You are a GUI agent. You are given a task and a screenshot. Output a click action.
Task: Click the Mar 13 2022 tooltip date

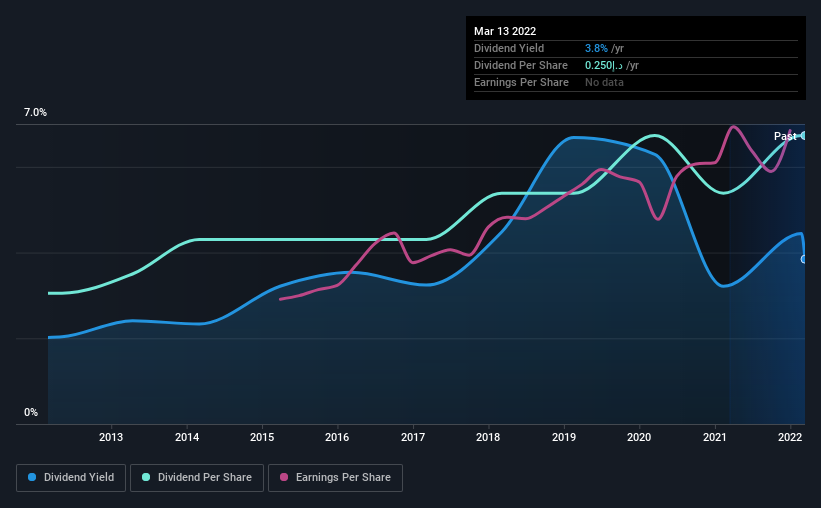pos(505,31)
